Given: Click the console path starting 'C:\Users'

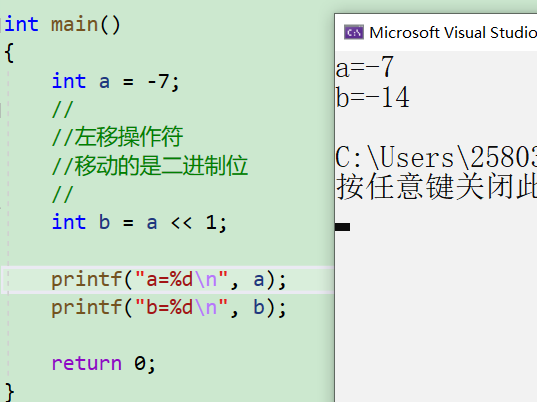Looking at the screenshot, I should 436,157.
